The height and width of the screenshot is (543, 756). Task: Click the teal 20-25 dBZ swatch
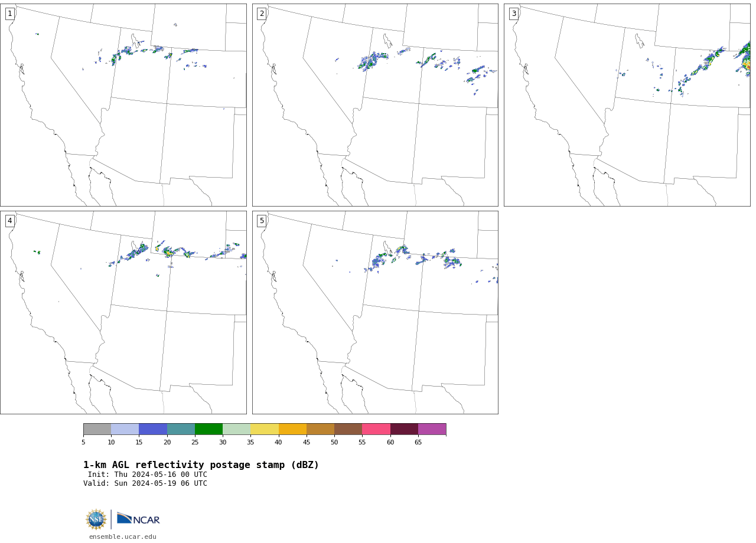click(x=181, y=429)
